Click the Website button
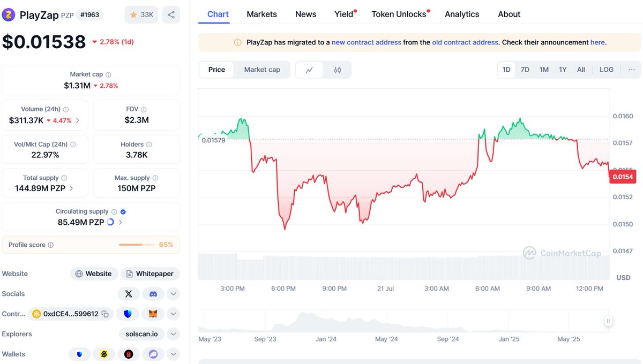This screenshot has width=643, height=364. click(94, 274)
